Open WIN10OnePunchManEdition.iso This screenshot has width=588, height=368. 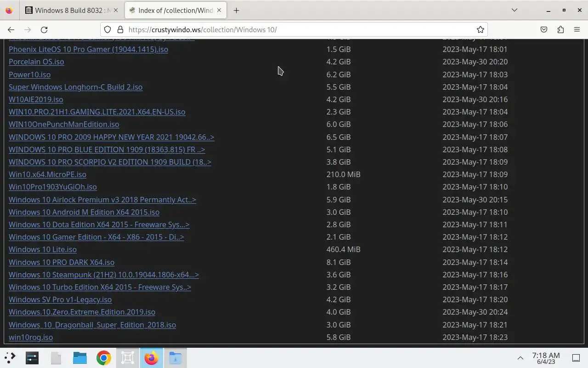pyautogui.click(x=64, y=124)
